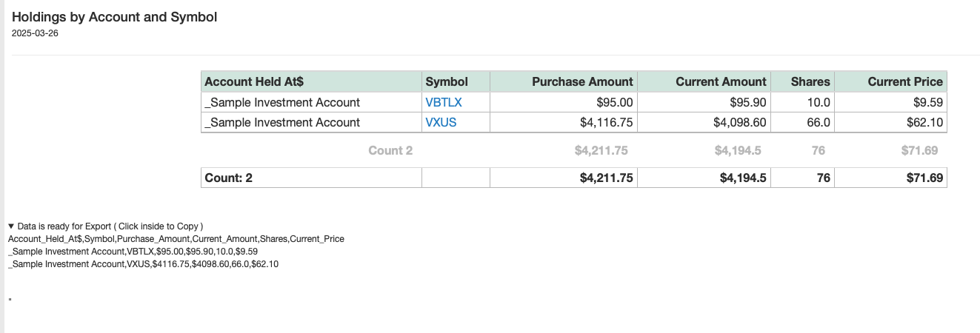Click the VBTLX line in export data

133,252
